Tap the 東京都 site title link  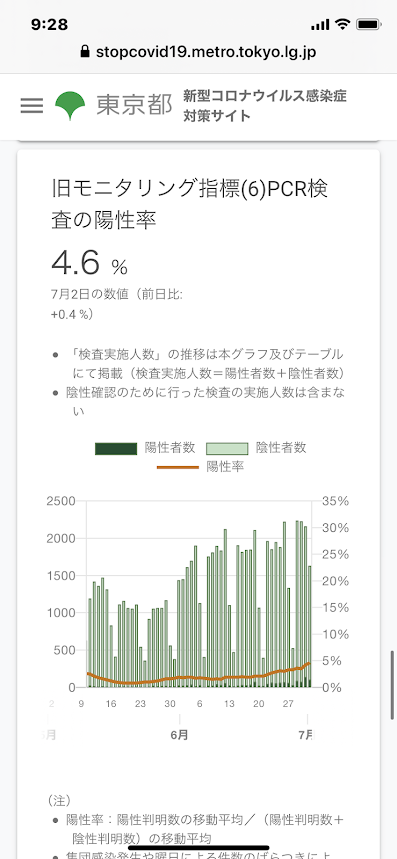tap(135, 106)
